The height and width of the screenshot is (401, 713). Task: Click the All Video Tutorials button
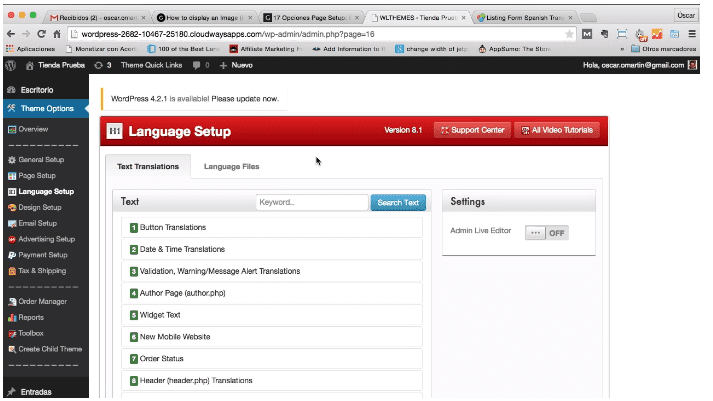point(557,131)
